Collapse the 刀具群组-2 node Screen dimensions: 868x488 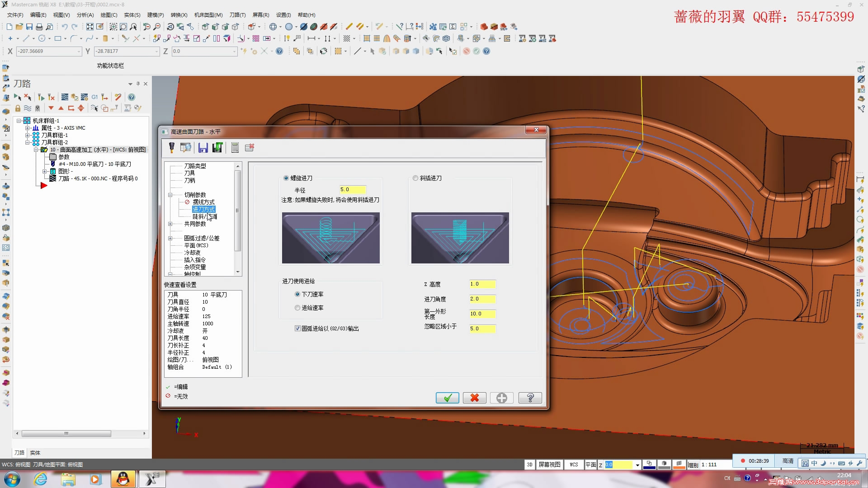pyautogui.click(x=28, y=142)
